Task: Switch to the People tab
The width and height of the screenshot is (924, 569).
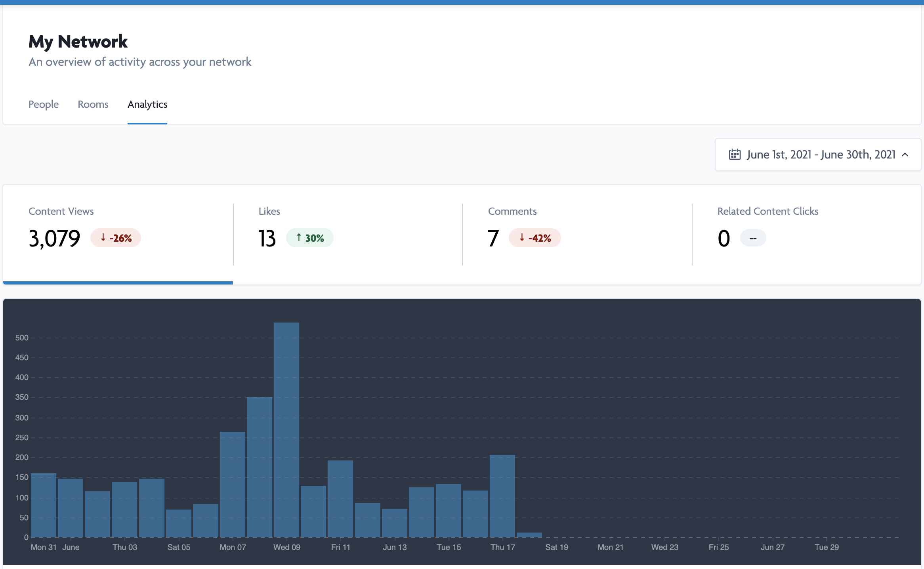Action: (x=44, y=104)
